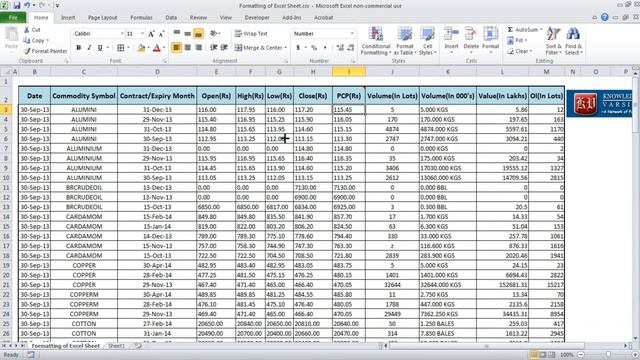Open the Number format dropdown
The image size is (640, 360).
352,33
